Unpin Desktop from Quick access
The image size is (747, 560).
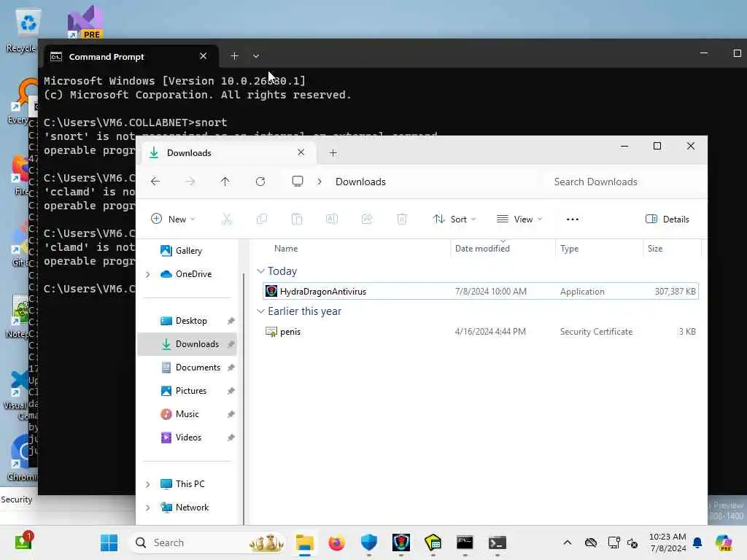(231, 321)
